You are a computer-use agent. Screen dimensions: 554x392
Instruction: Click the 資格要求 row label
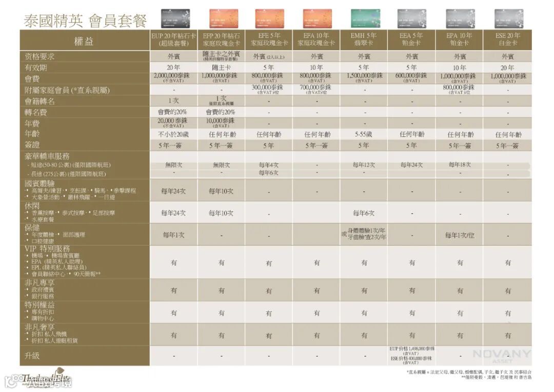point(39,56)
